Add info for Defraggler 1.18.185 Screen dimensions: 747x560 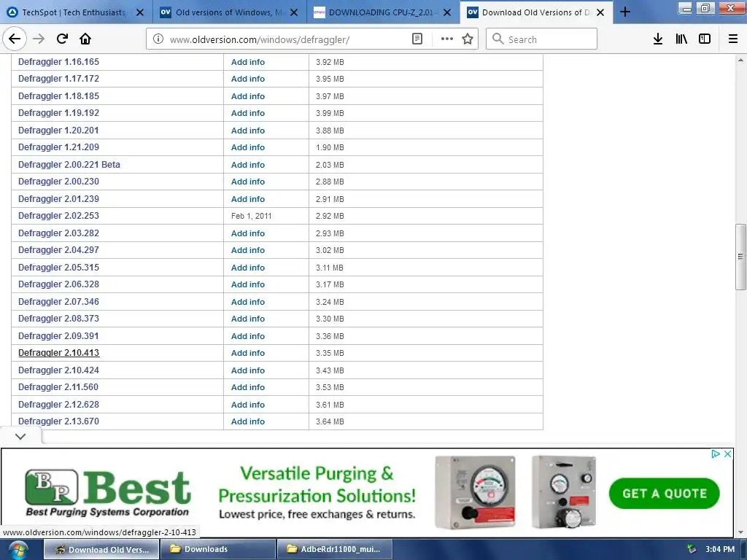pyautogui.click(x=248, y=96)
